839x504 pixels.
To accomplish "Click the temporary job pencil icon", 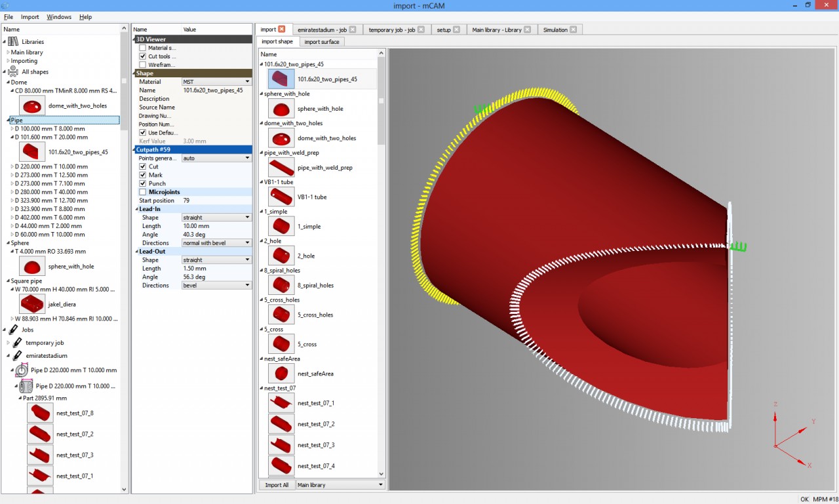I will 18,343.
